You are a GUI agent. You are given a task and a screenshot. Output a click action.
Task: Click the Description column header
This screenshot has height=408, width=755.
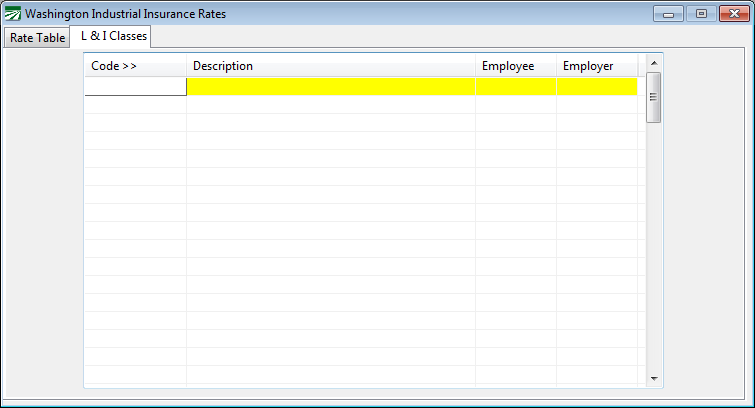tap(331, 66)
